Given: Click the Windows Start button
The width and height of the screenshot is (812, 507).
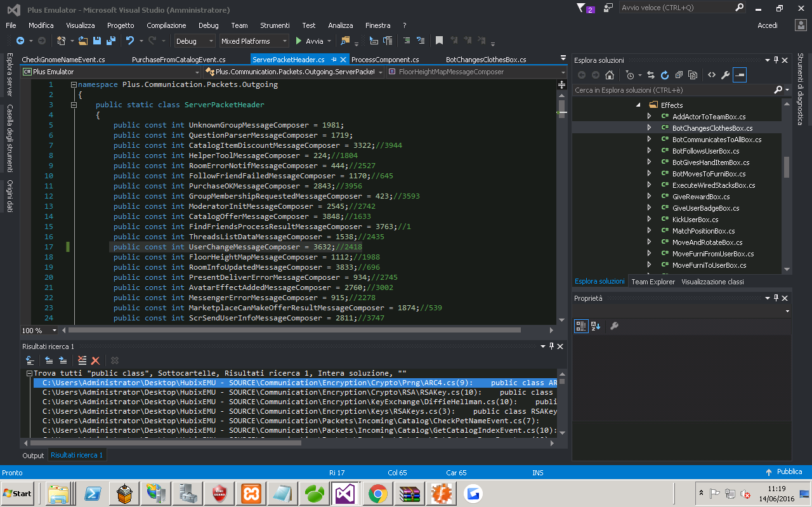Looking at the screenshot, I should 18,493.
